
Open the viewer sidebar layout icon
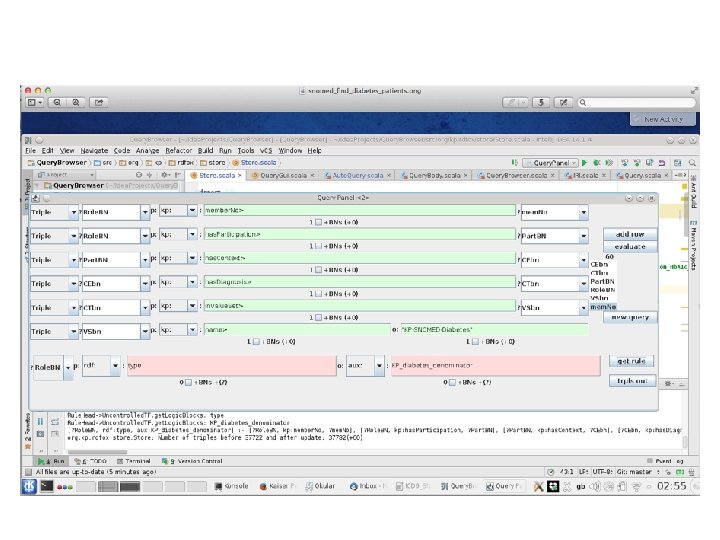click(x=35, y=102)
